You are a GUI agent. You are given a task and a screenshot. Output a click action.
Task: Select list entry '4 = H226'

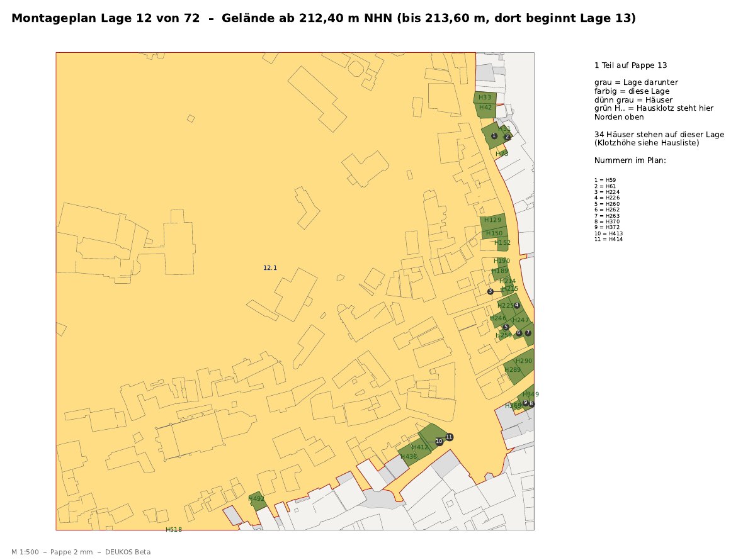click(607, 198)
